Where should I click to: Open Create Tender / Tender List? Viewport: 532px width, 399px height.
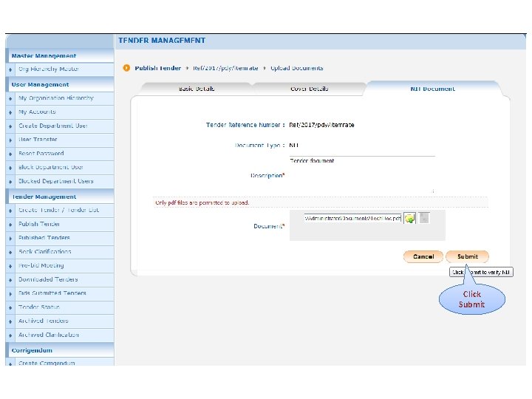[58, 210]
